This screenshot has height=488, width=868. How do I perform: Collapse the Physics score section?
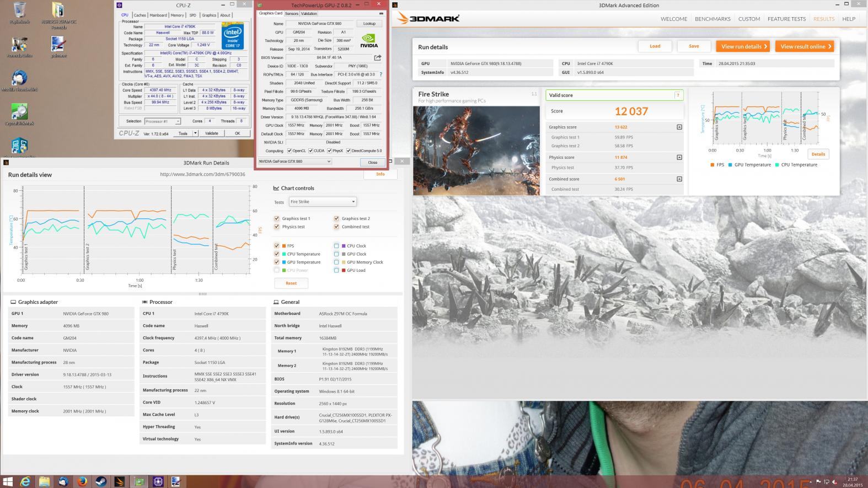point(679,157)
